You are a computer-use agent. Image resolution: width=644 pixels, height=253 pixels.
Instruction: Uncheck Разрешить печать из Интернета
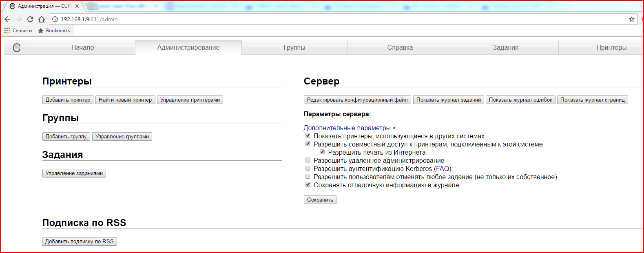[x=322, y=152]
